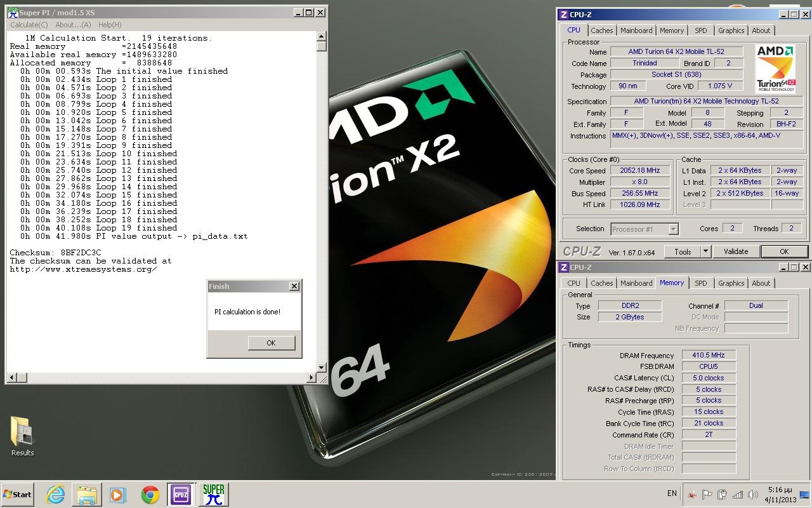
Task: Click the AMD Turion 64 X2 logo in CPU-Z
Action: coord(775,69)
